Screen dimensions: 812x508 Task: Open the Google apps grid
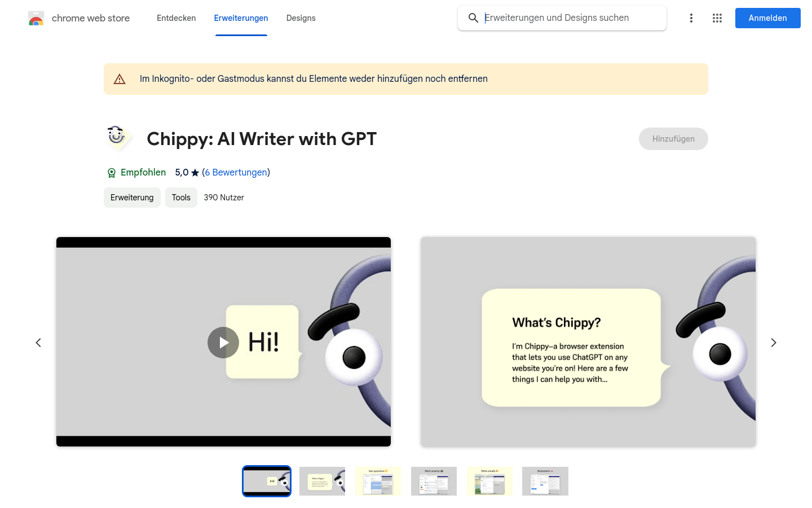[x=717, y=18]
